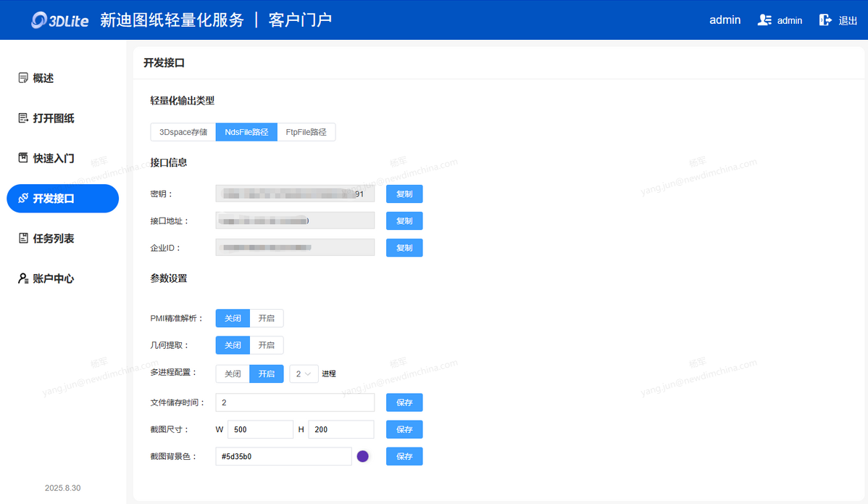868x504 pixels.
Task: Select the 打开图纸 sidebar icon
Action: [x=23, y=118]
